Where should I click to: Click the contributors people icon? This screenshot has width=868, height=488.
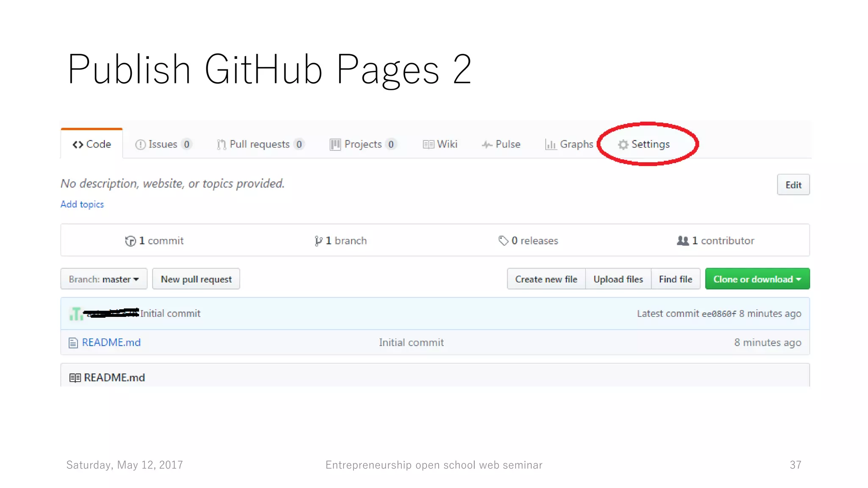click(682, 241)
